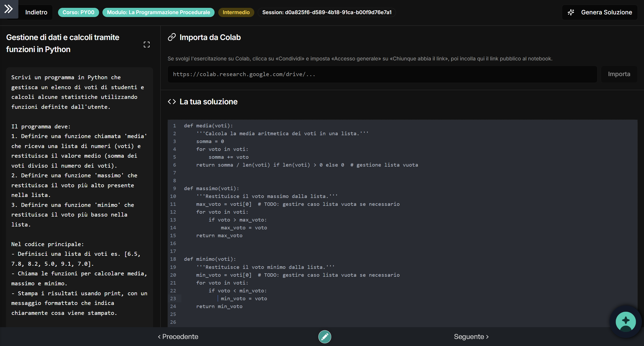Click the Colab instructions paragraph
This screenshot has height=346, width=644.
pos(360,59)
